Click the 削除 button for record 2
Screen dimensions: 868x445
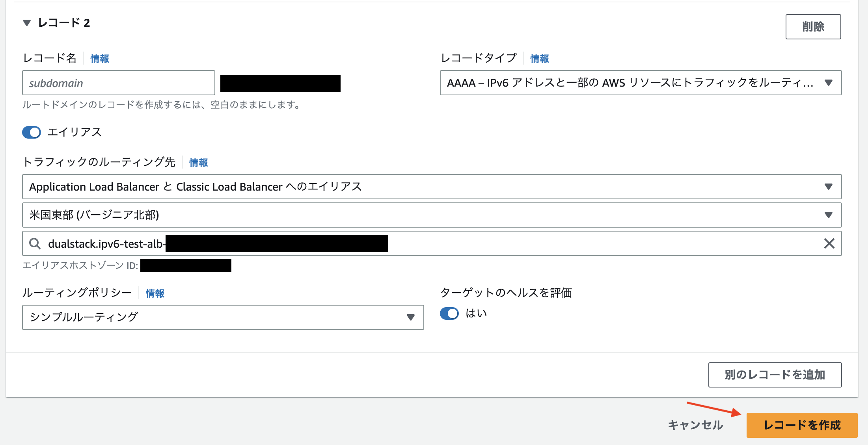[813, 27]
